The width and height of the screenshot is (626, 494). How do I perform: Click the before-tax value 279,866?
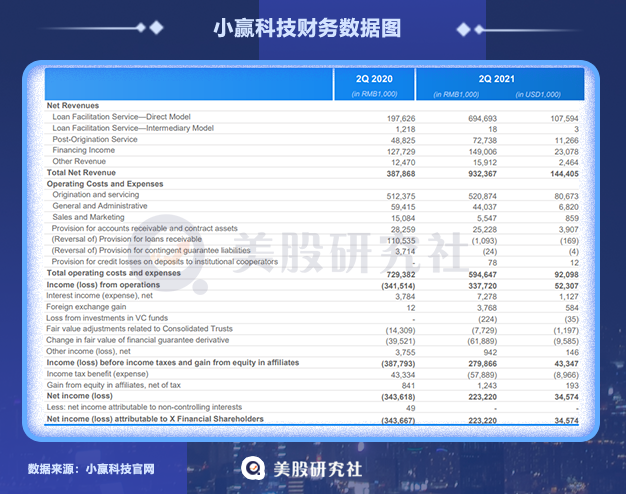point(482,364)
